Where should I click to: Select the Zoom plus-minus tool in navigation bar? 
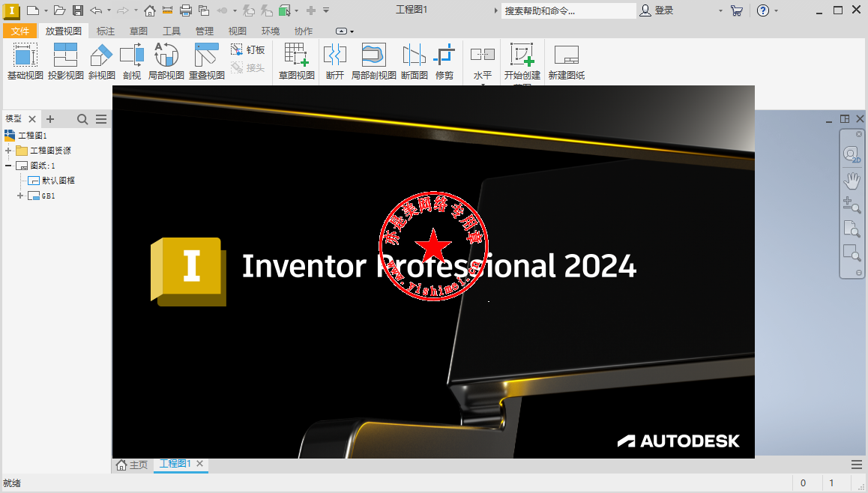[x=852, y=205]
